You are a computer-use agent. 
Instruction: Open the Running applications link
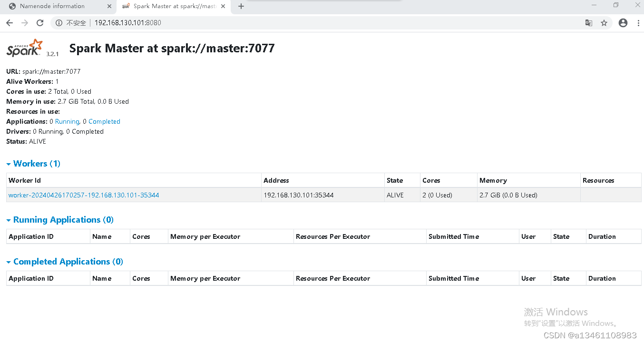(x=67, y=121)
